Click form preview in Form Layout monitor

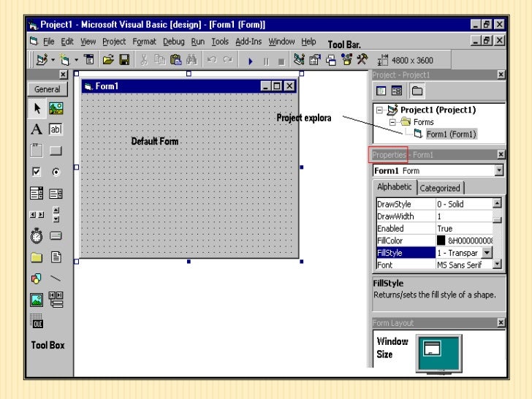(433, 349)
